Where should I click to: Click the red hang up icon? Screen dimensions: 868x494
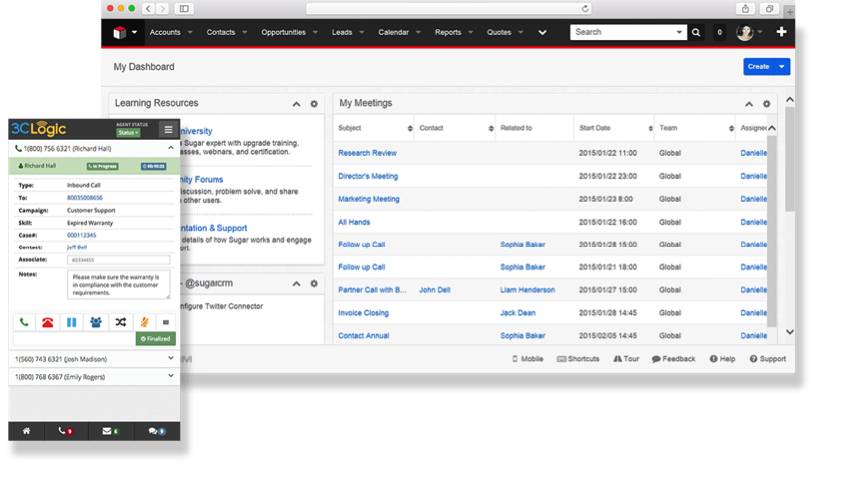click(x=48, y=322)
